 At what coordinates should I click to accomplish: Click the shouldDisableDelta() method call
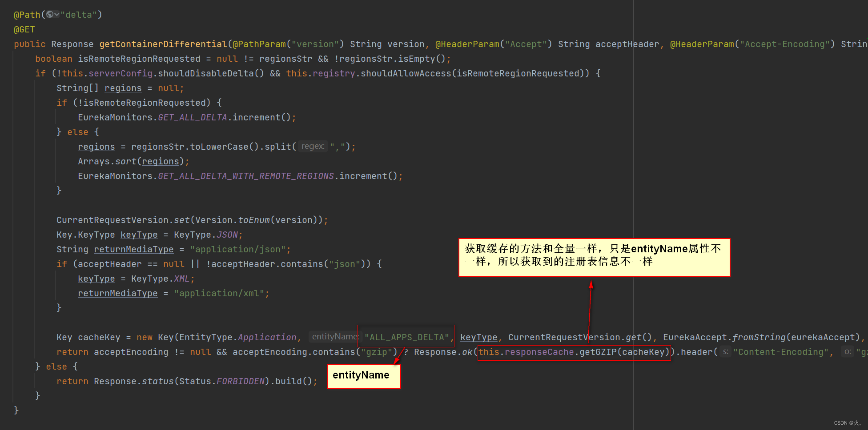(211, 73)
